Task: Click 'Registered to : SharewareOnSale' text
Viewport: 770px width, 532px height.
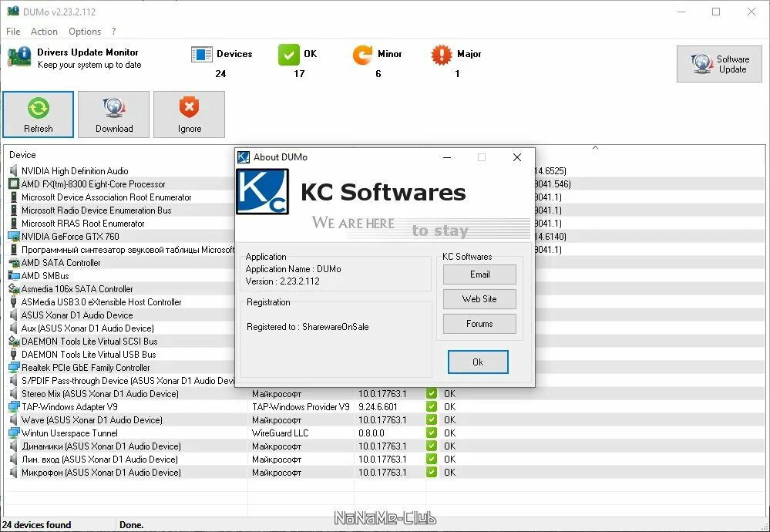Action: 308,327
